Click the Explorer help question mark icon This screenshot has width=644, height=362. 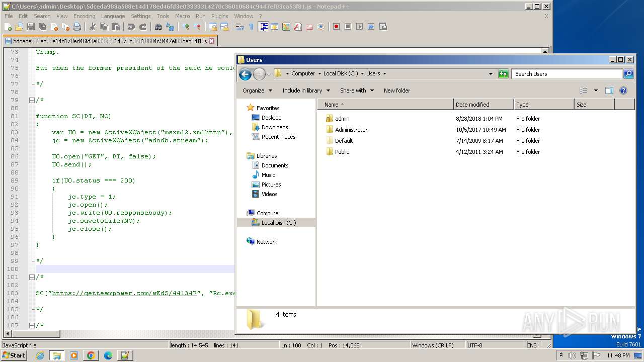tap(623, 90)
